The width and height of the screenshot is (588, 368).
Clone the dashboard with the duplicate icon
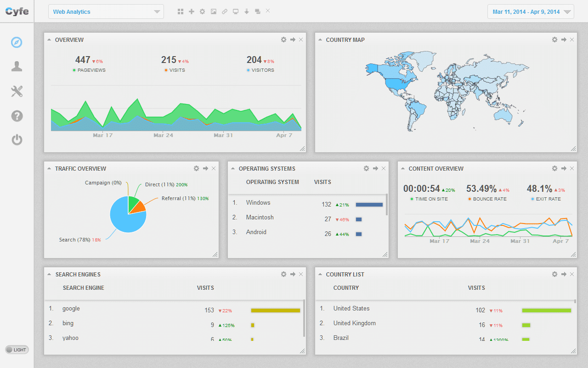pyautogui.click(x=257, y=11)
